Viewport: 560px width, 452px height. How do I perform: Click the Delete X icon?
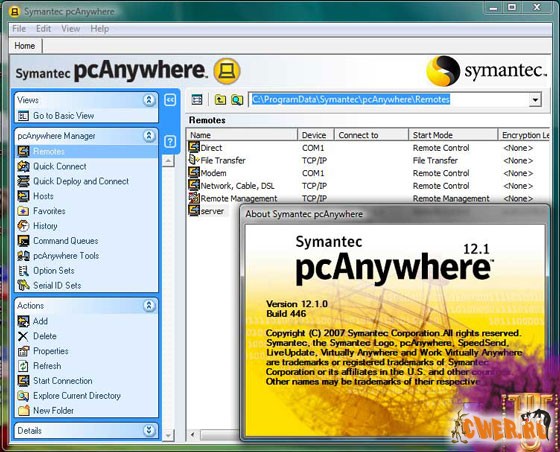coord(23,336)
